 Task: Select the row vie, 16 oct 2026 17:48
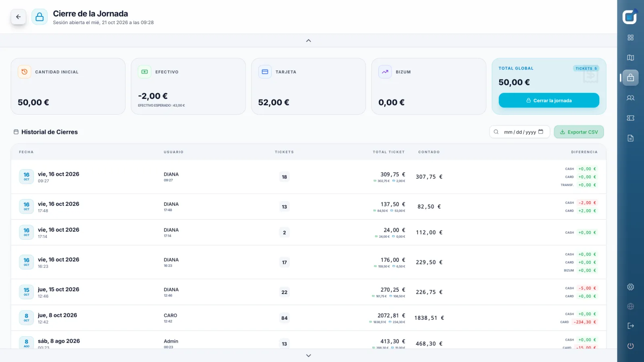pyautogui.click(x=308, y=207)
